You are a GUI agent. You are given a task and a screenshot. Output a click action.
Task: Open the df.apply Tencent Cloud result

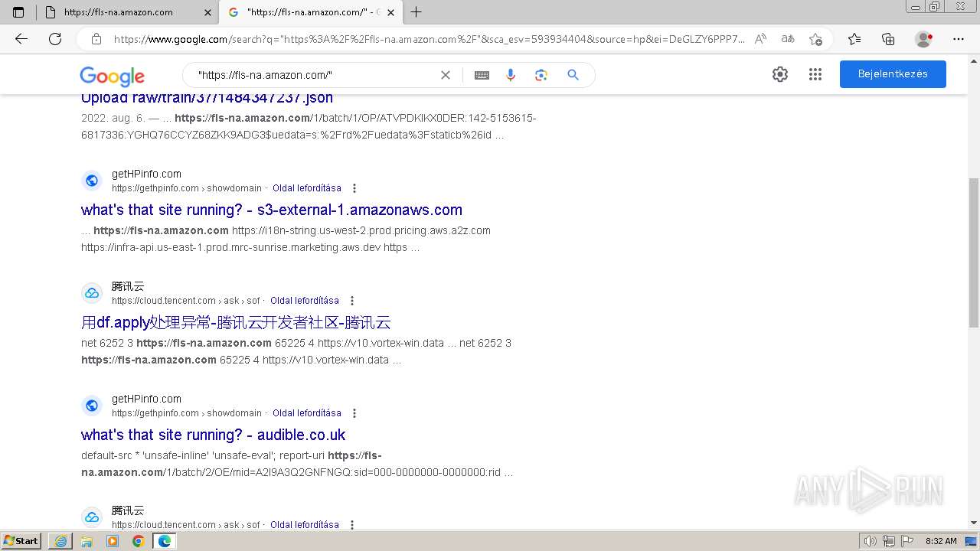[236, 322]
